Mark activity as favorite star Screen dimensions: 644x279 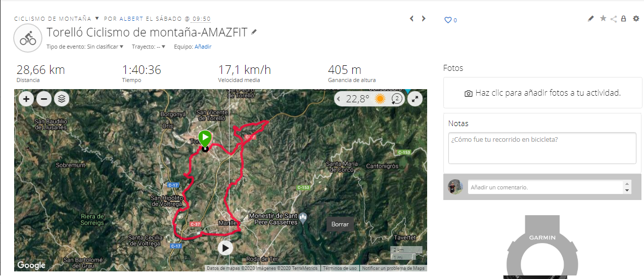(603, 19)
